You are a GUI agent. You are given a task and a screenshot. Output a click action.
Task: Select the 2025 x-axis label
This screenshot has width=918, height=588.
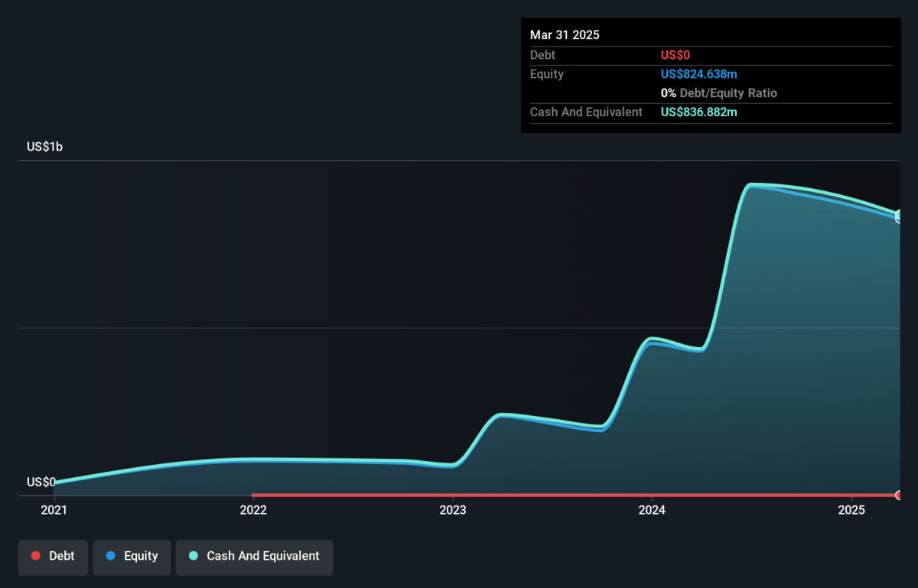coord(852,510)
